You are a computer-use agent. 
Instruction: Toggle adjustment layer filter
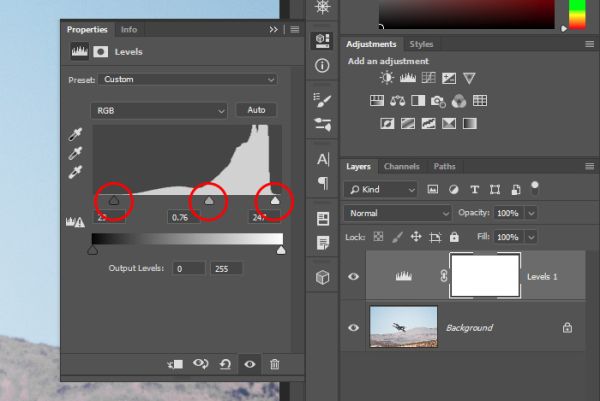coord(453,189)
